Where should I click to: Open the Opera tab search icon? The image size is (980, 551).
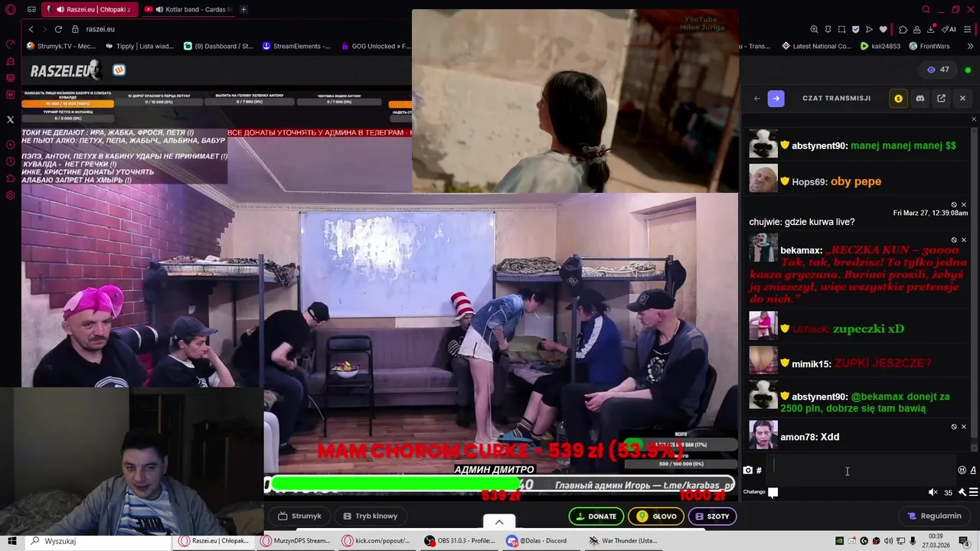926,9
